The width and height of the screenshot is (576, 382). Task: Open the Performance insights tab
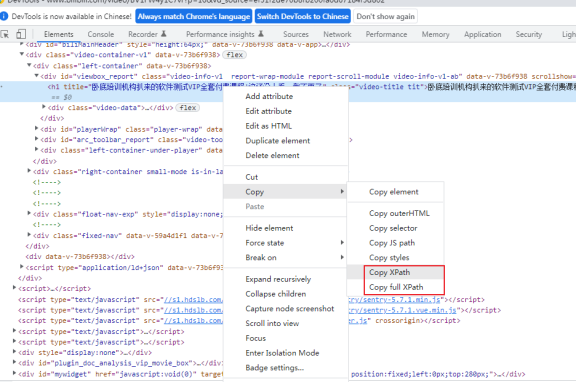[225, 34]
